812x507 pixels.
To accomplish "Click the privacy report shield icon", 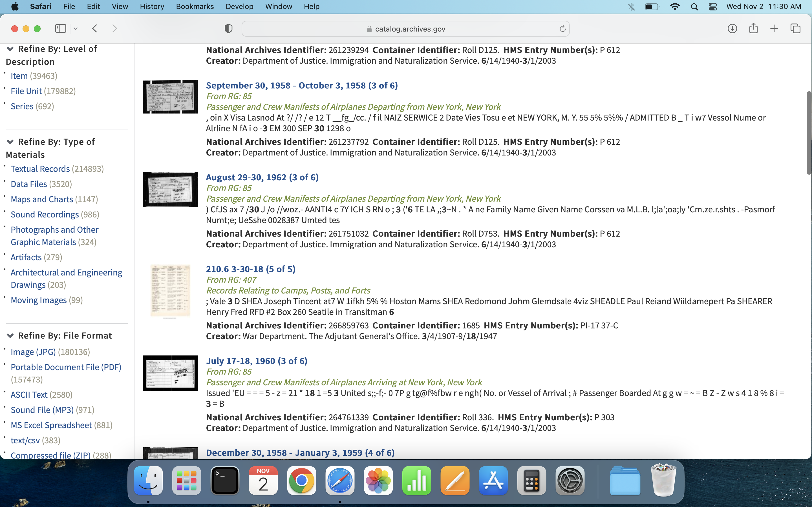I will [x=228, y=29].
